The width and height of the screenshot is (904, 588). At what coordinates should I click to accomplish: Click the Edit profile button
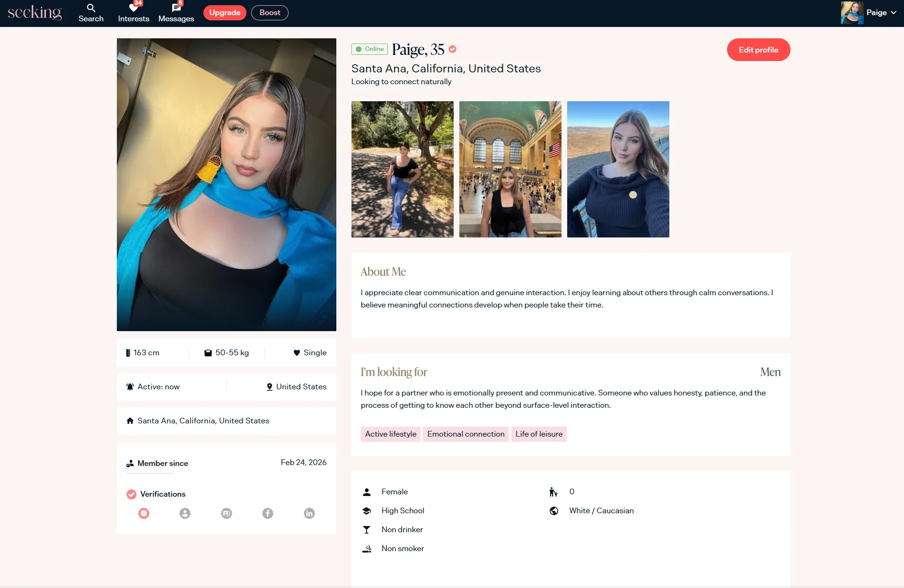tap(758, 50)
